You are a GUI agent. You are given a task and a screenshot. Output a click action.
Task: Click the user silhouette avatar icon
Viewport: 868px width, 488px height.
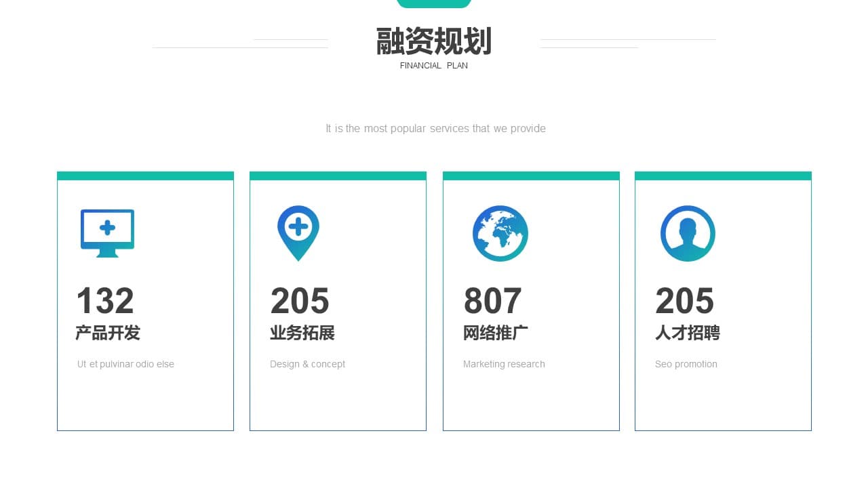688,233
